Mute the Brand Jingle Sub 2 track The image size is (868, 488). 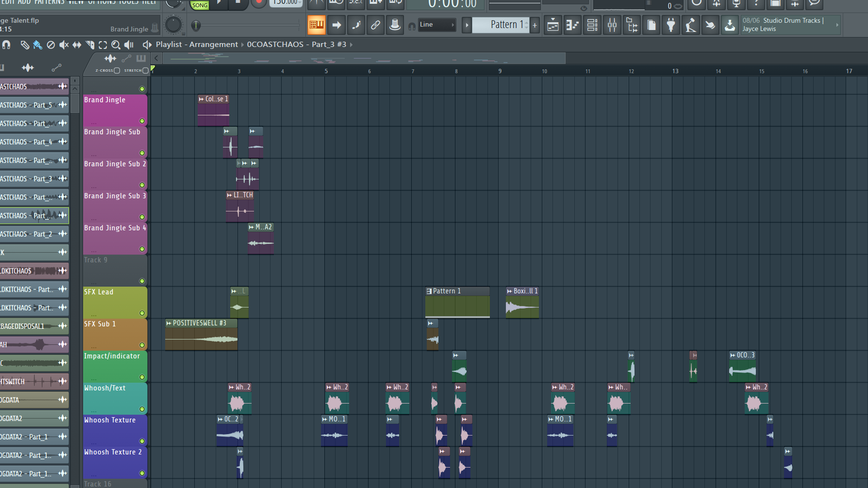pos(142,185)
